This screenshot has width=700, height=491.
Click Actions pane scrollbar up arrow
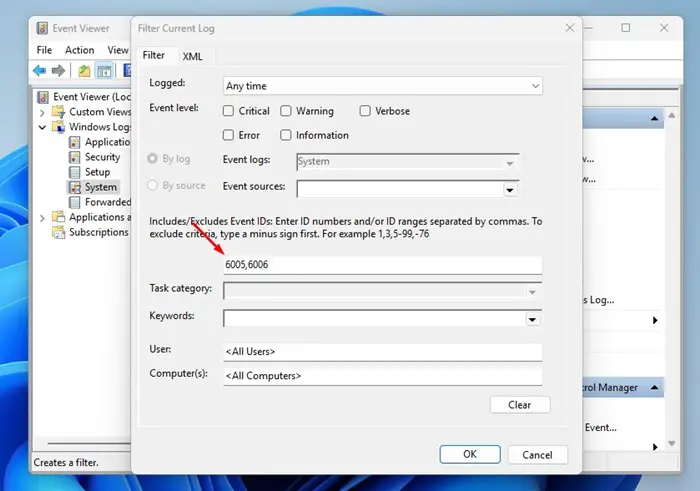coord(672,115)
